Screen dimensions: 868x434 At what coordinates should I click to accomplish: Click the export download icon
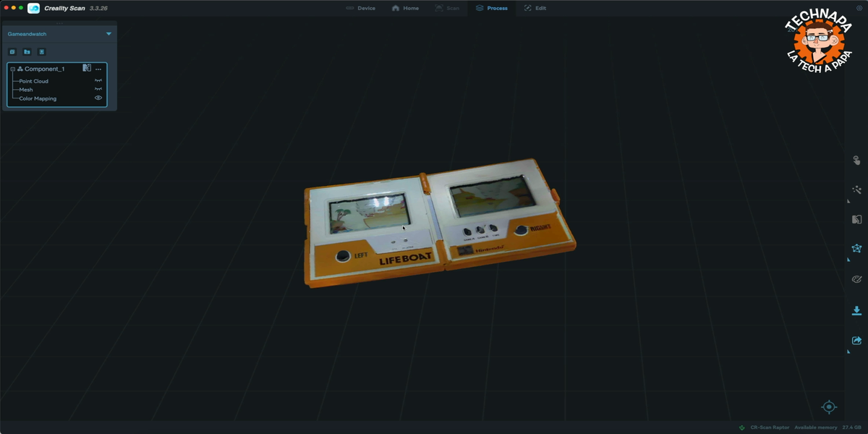click(x=856, y=310)
